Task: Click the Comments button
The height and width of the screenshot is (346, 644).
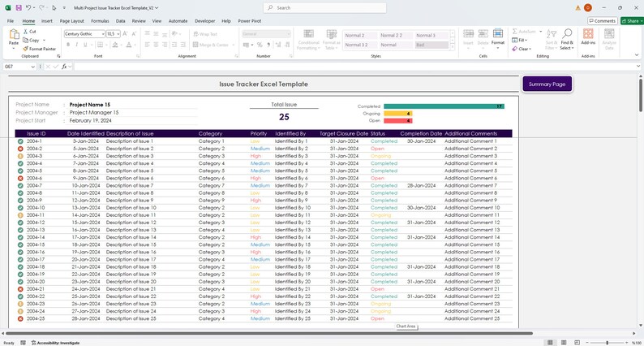Action: point(602,21)
